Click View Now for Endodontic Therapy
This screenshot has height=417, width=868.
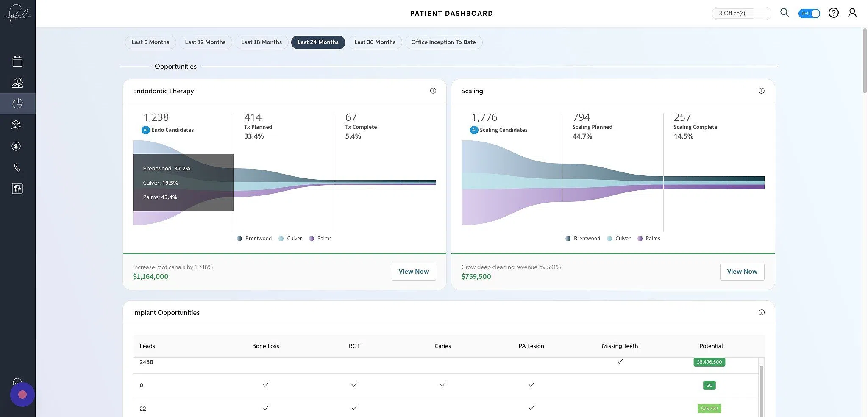413,272
